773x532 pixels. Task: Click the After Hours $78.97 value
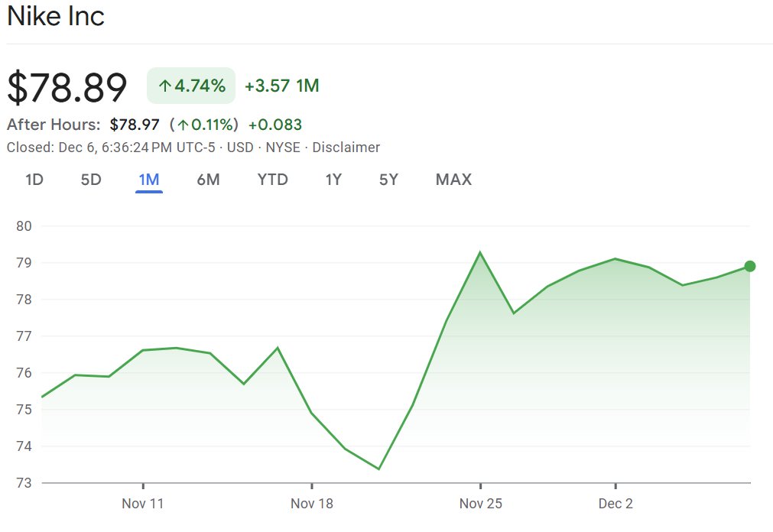click(x=135, y=125)
